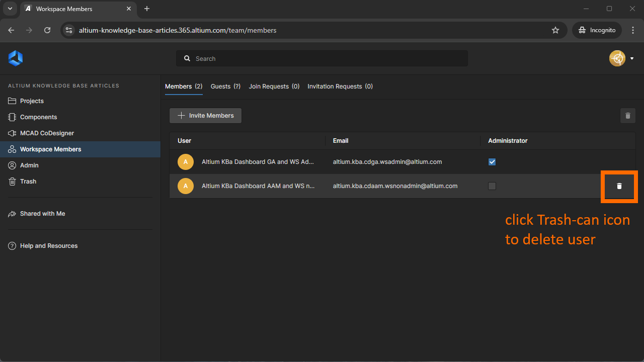Viewport: 644px width, 362px height.
Task: Uncheck Administrator for the wsadmin user
Action: tap(492, 162)
